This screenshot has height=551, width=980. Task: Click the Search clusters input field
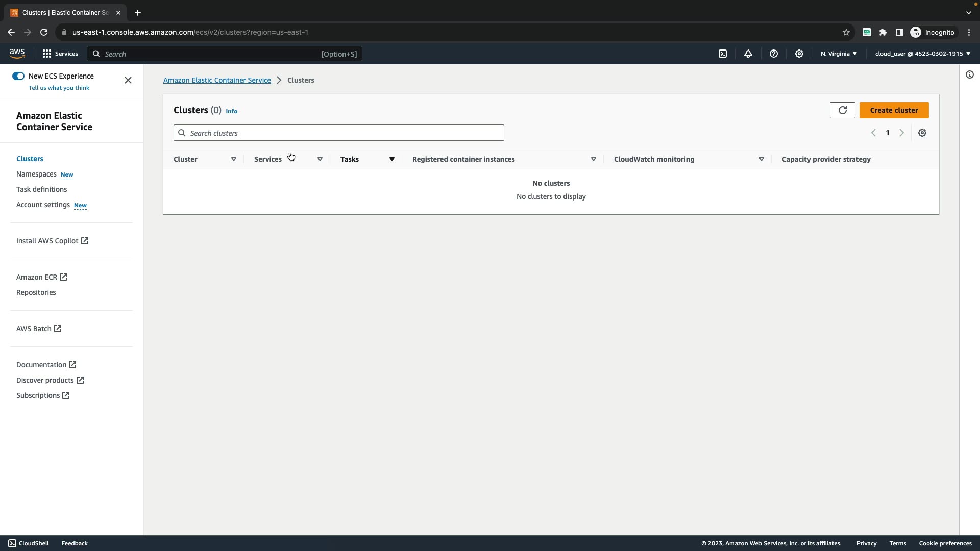click(x=339, y=133)
